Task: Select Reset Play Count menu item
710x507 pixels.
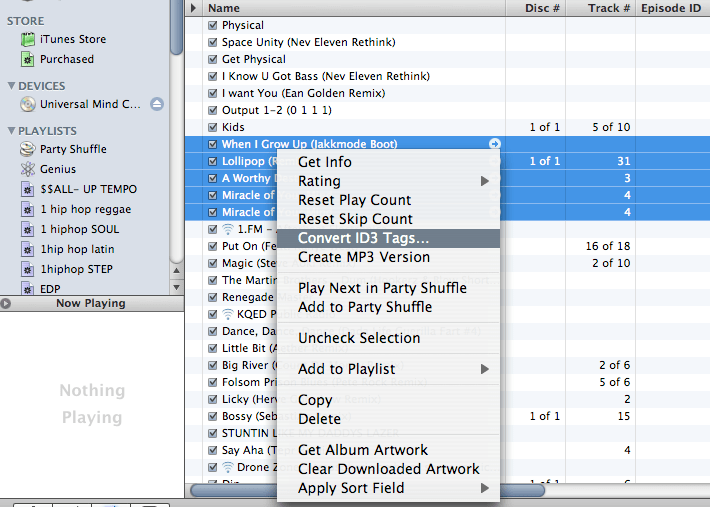Action: click(x=388, y=200)
